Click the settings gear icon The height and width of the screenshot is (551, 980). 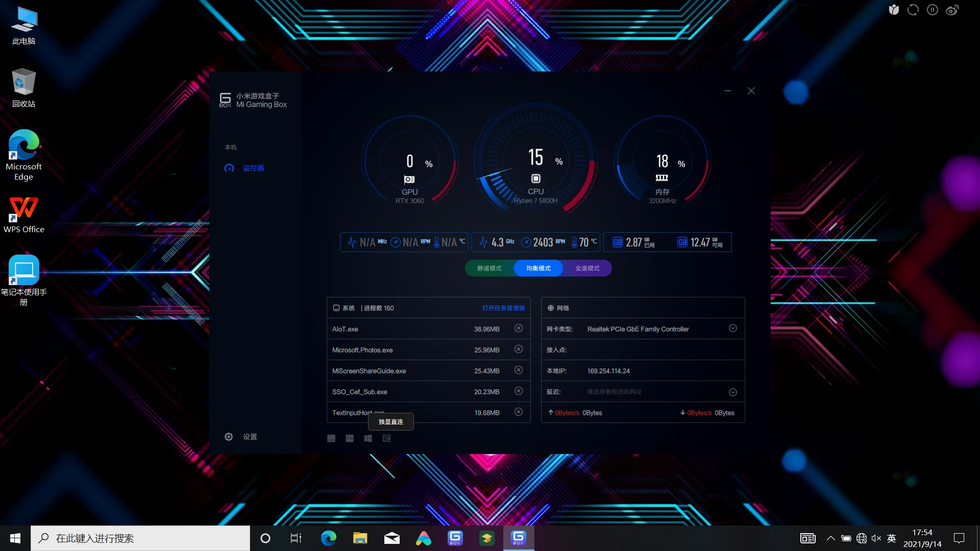229,437
